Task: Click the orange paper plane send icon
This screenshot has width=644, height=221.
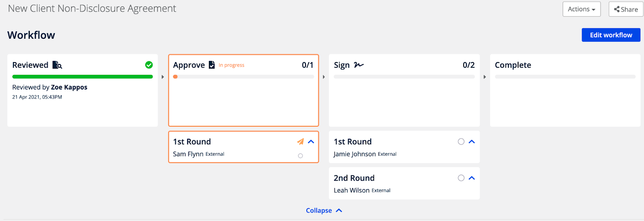Action: (x=300, y=142)
